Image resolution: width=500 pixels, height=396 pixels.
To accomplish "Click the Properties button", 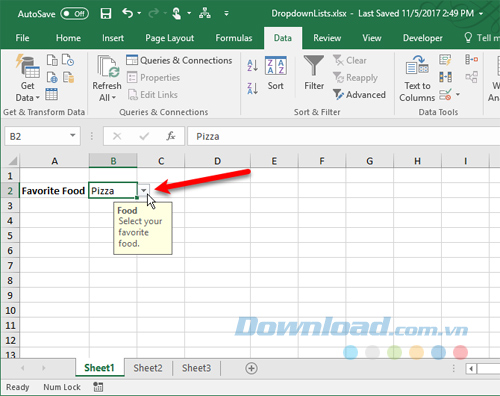I will (x=153, y=78).
